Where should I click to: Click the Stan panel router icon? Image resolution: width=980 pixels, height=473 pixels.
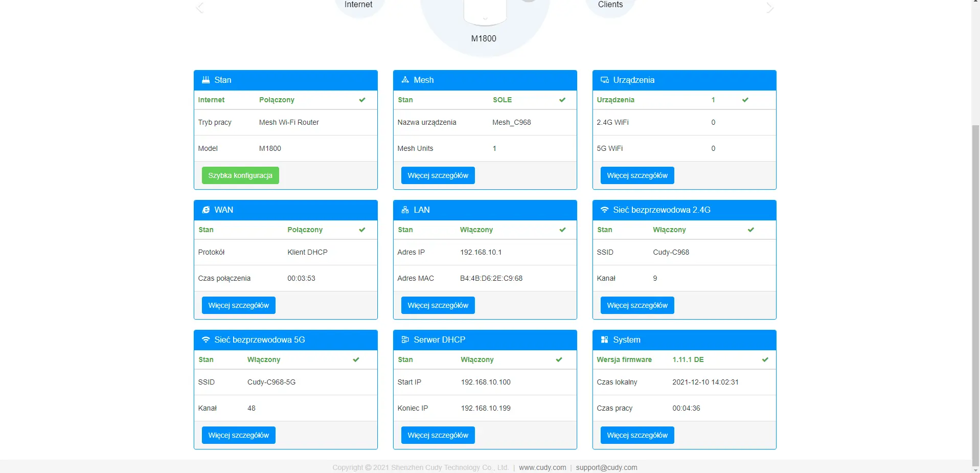click(206, 80)
